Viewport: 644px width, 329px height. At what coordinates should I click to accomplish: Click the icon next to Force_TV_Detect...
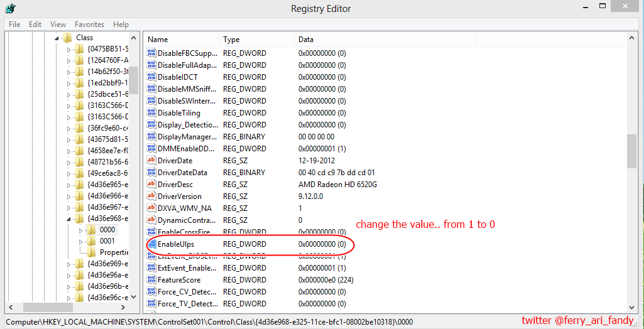[x=151, y=303]
